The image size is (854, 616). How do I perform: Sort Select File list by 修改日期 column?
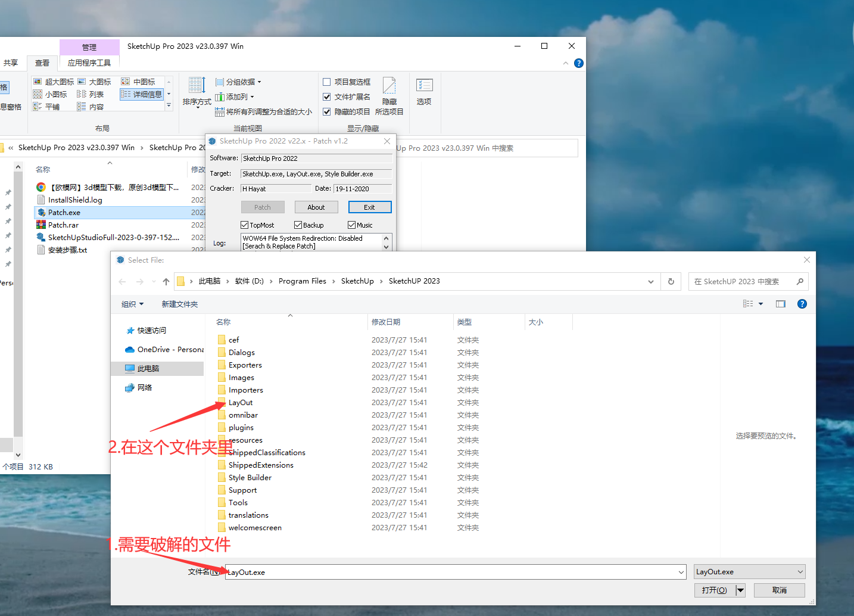coord(410,322)
